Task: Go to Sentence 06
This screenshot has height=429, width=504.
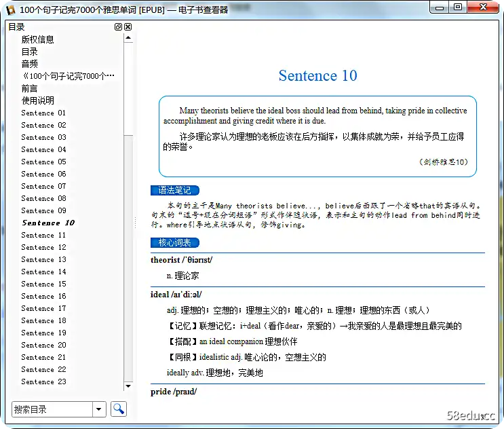Action: click(43, 174)
